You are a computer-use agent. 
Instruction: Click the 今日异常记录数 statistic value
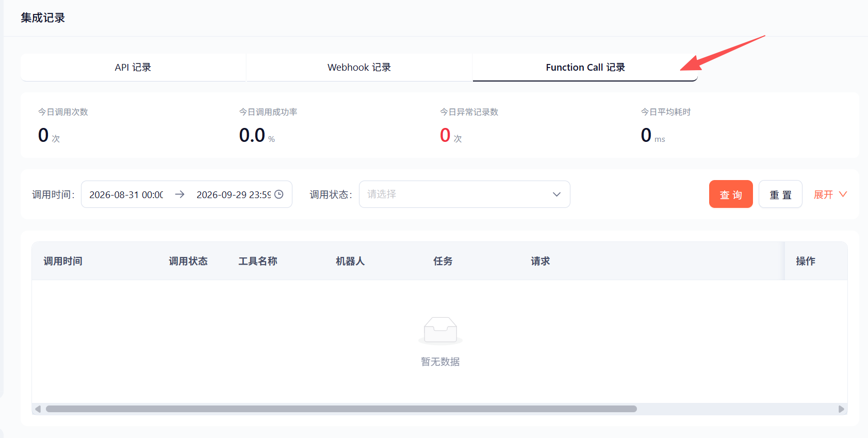coord(445,135)
